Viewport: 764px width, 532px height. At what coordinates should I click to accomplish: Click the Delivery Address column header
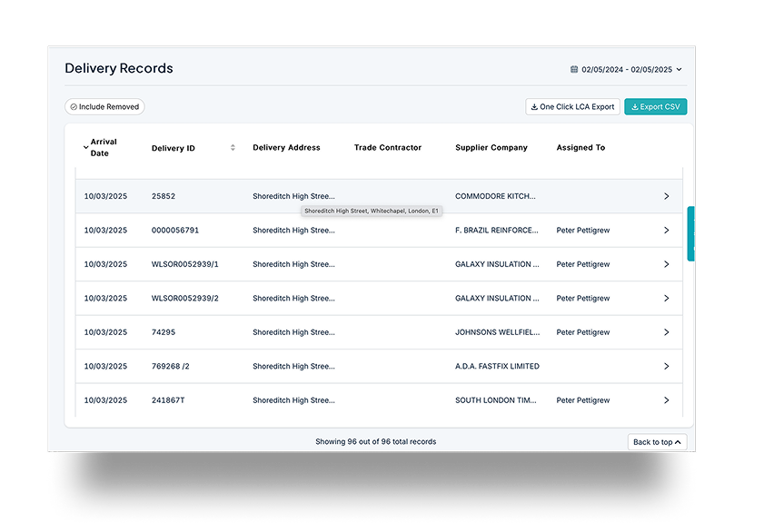(286, 147)
